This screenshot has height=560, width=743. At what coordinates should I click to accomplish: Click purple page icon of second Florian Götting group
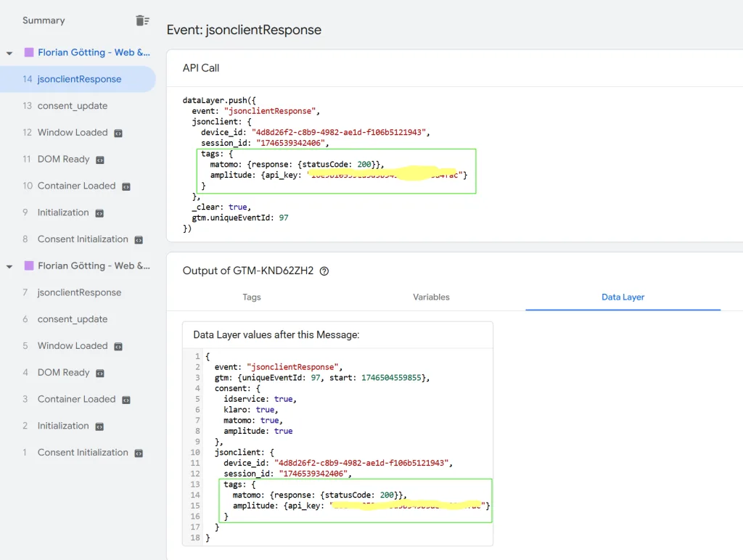(x=29, y=265)
